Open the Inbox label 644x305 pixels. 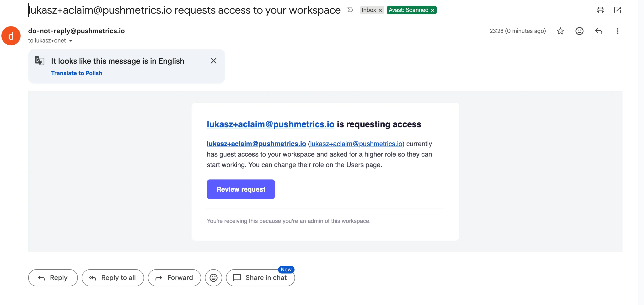369,10
